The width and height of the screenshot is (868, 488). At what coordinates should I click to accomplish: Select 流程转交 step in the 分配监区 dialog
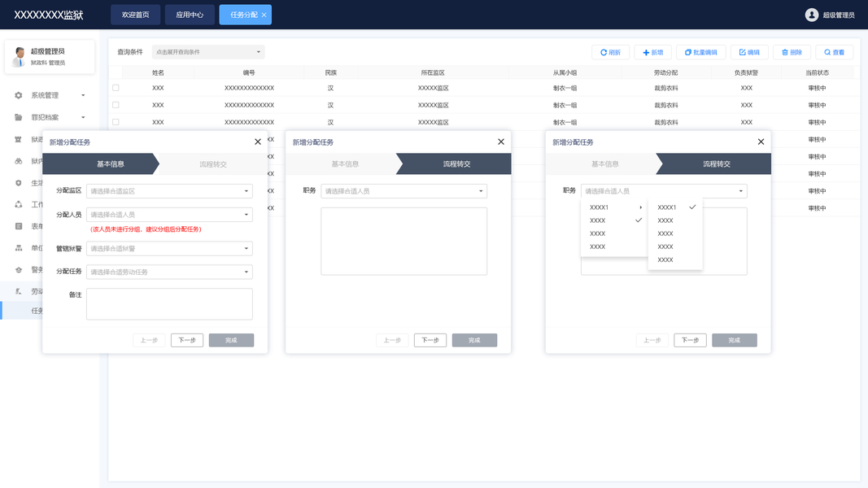pos(213,164)
